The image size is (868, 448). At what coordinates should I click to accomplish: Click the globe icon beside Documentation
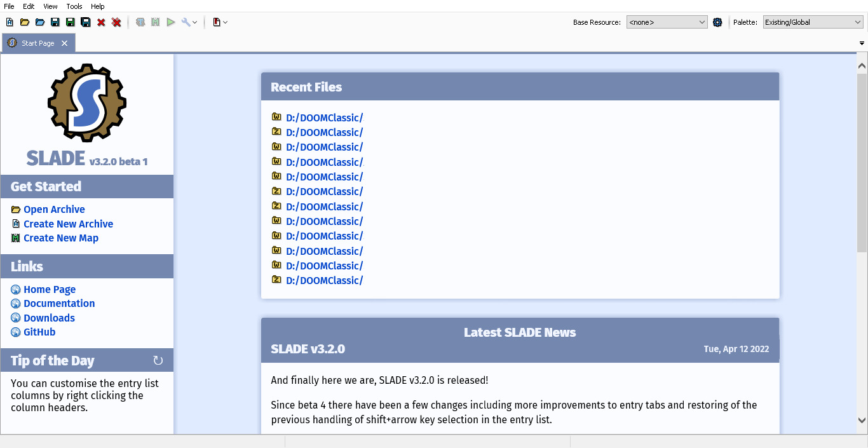[x=16, y=304]
